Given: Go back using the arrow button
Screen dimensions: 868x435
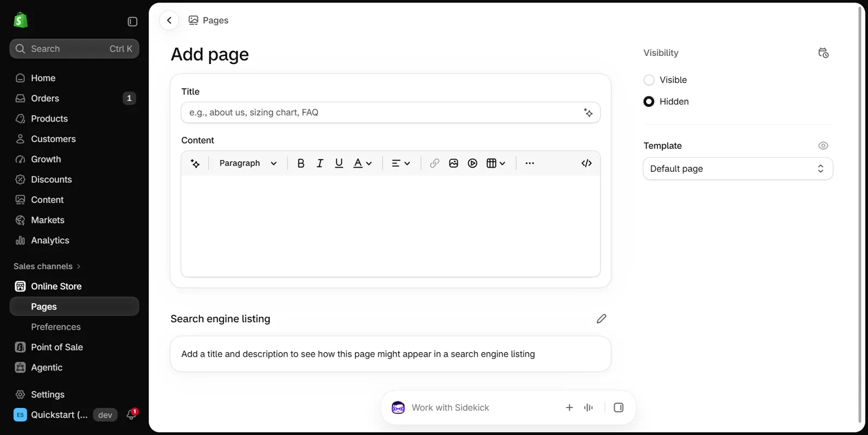Looking at the screenshot, I should 169,21.
